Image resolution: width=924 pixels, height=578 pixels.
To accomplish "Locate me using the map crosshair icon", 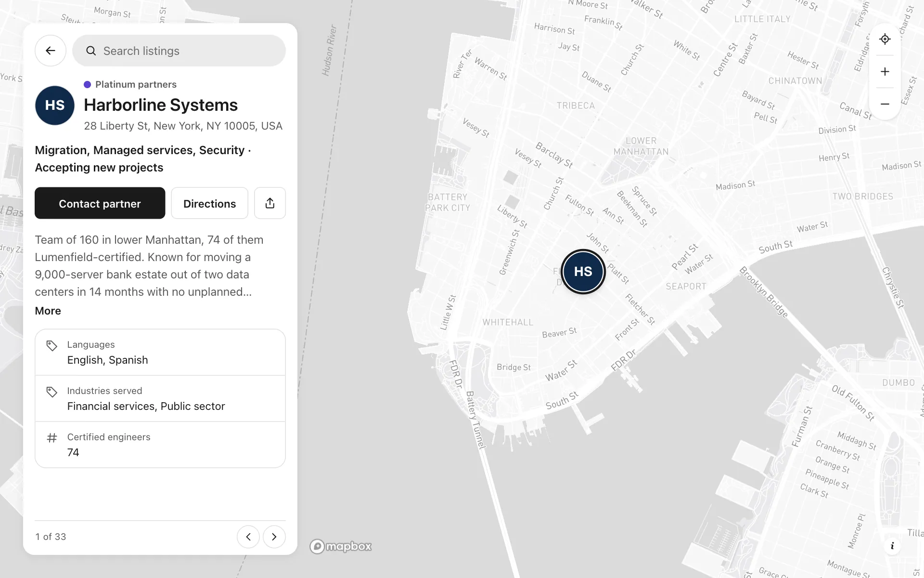I will click(x=885, y=39).
